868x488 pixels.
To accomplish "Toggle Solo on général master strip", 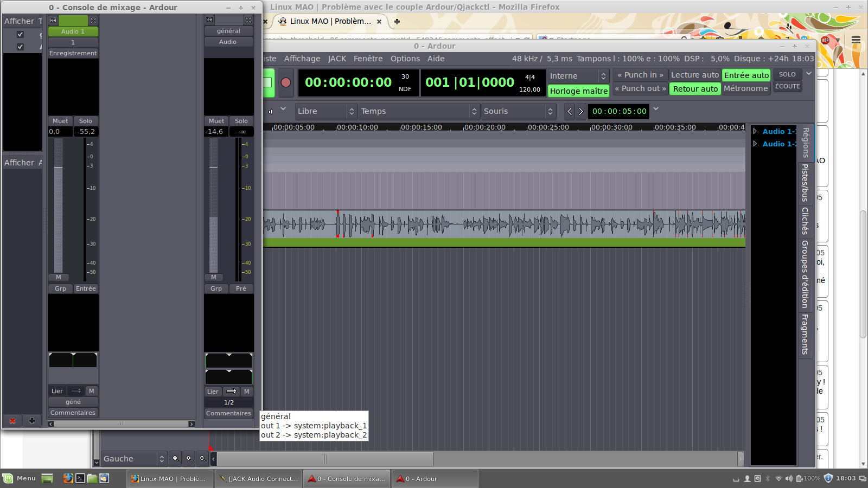I will (241, 121).
